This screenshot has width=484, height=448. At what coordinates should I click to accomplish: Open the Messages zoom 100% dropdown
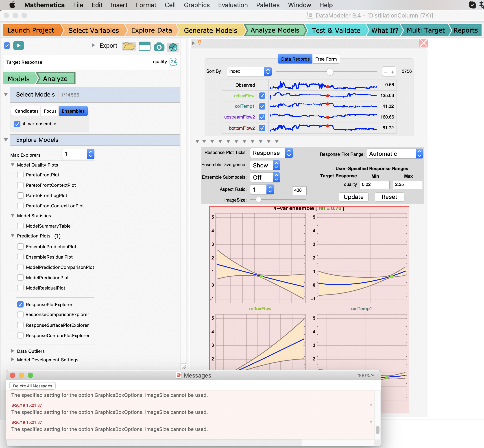pyautogui.click(x=366, y=375)
